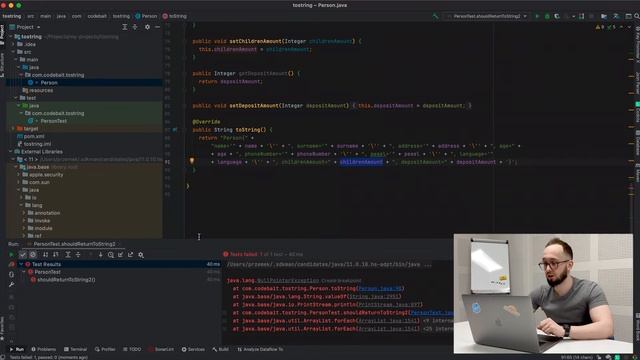Click Create breakpoint link beside NullPointerException

coord(341,281)
